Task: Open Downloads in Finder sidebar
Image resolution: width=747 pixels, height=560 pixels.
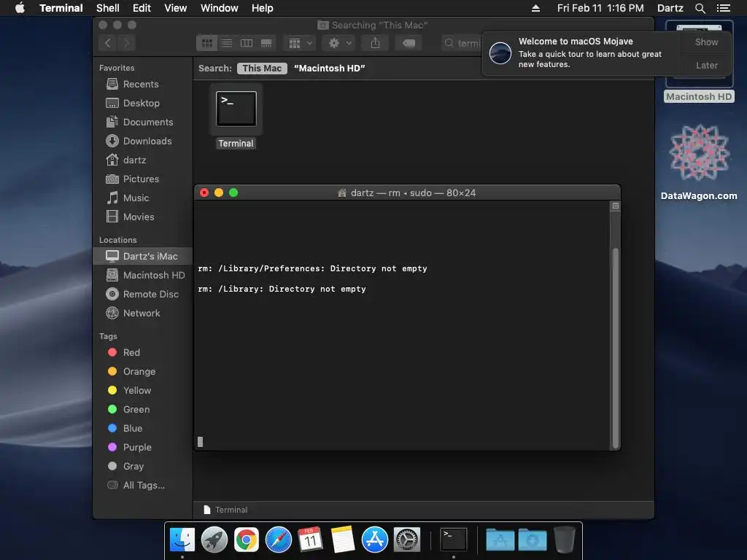Action: 147,141
